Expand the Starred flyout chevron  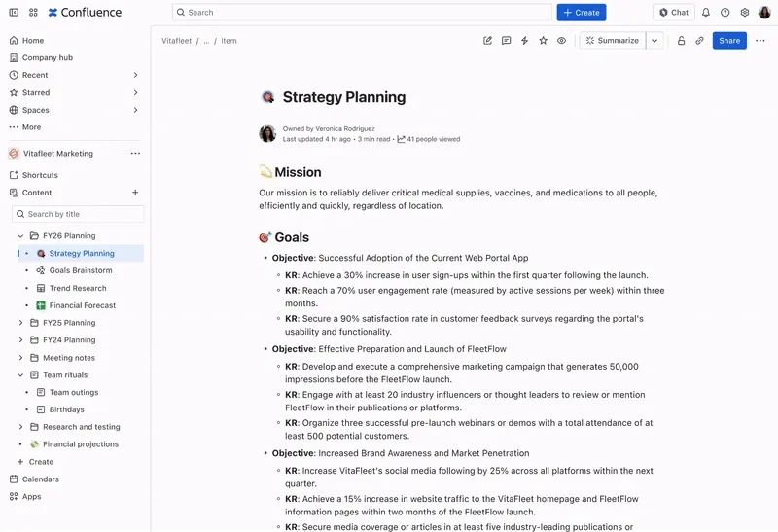135,92
